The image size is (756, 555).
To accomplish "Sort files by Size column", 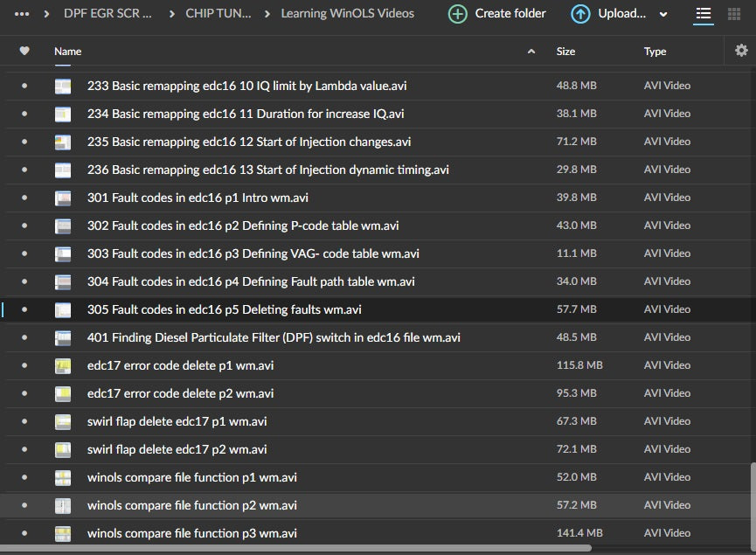I will coord(565,52).
